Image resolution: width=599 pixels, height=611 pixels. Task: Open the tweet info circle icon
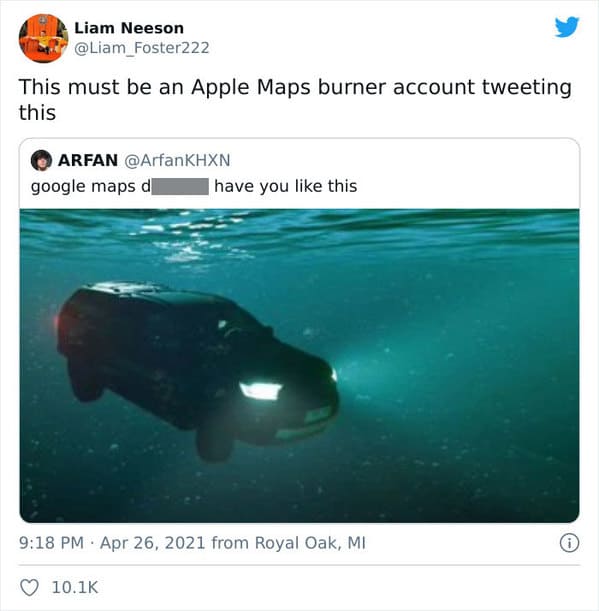(x=569, y=543)
